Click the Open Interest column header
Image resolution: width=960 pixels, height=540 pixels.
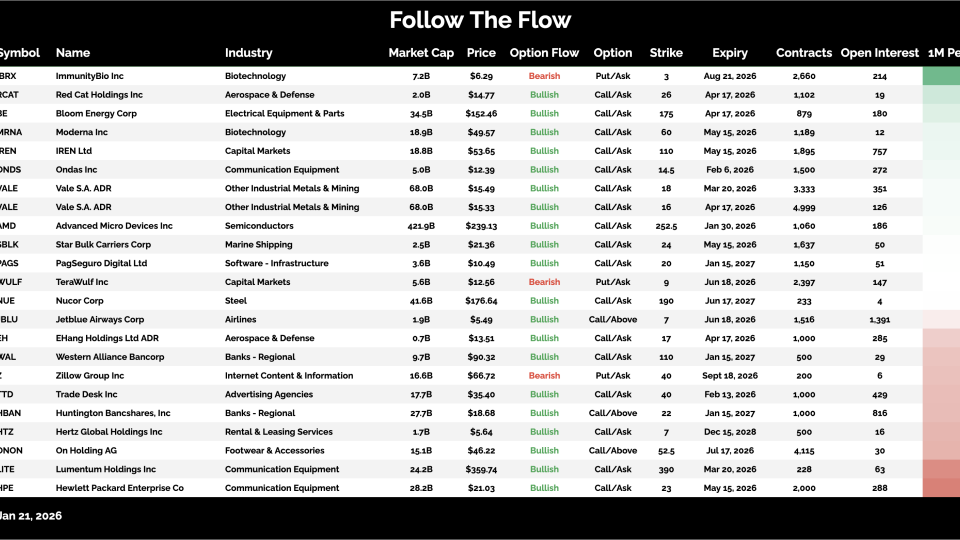point(880,53)
